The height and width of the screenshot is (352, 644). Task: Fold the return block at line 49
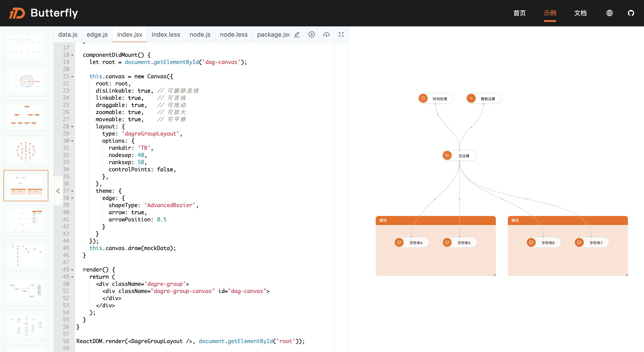(72, 277)
